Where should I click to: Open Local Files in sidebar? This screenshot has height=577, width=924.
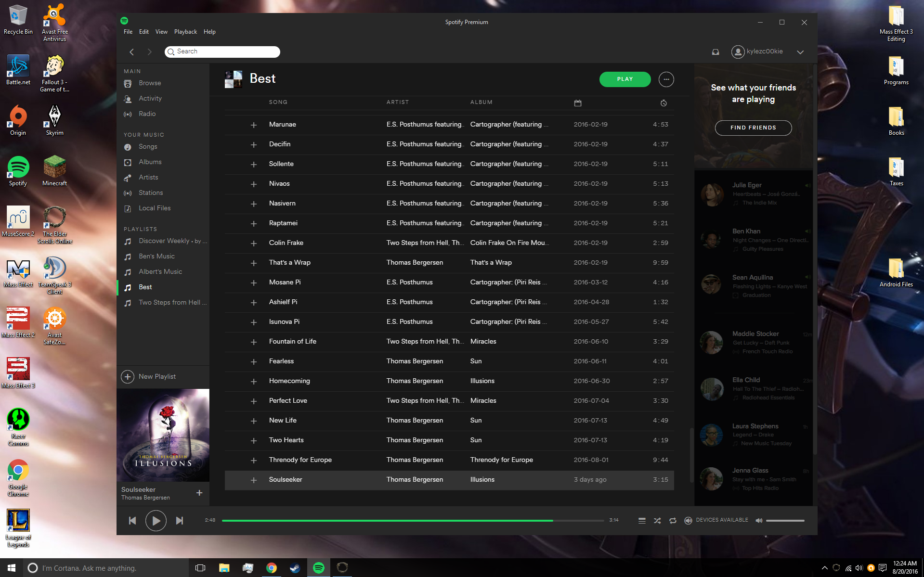[x=155, y=208]
